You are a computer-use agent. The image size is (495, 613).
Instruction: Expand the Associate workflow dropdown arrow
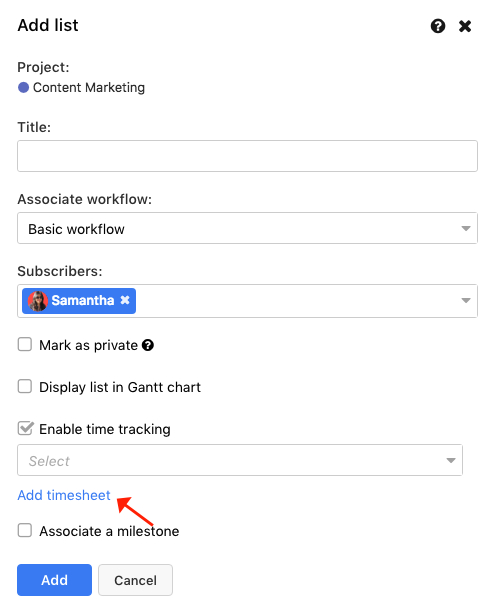tap(465, 228)
